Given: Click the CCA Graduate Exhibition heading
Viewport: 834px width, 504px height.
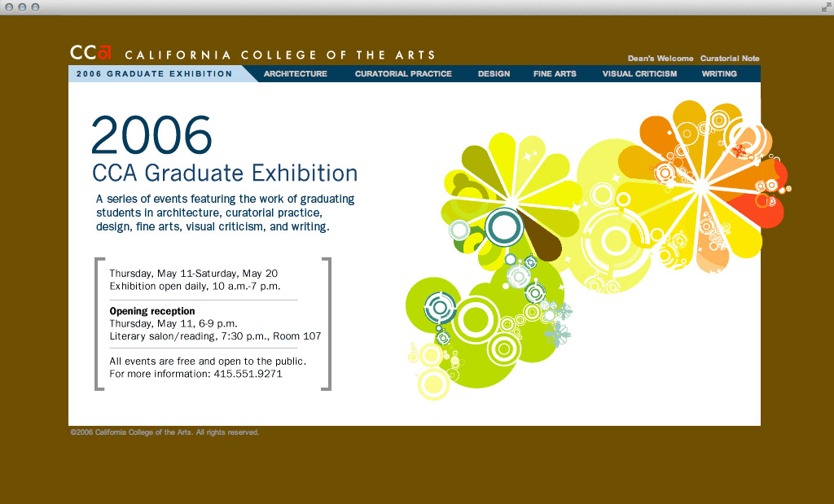Looking at the screenshot, I should 225,173.
